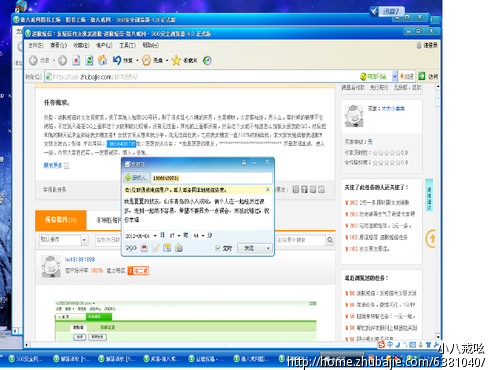Stop page loading with red X icon
The height and width of the screenshot is (370, 493).
tap(76, 60)
